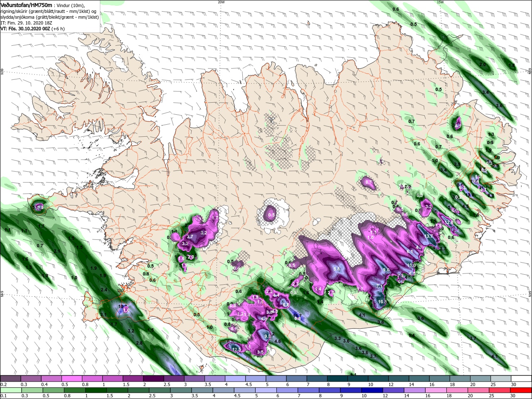Click the 15W longitude label
The height and width of the screenshot is (399, 532).
pyautogui.click(x=440, y=2)
